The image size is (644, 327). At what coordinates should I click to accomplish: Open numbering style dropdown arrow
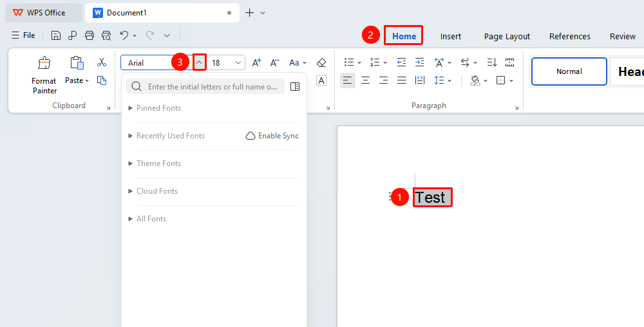point(385,63)
